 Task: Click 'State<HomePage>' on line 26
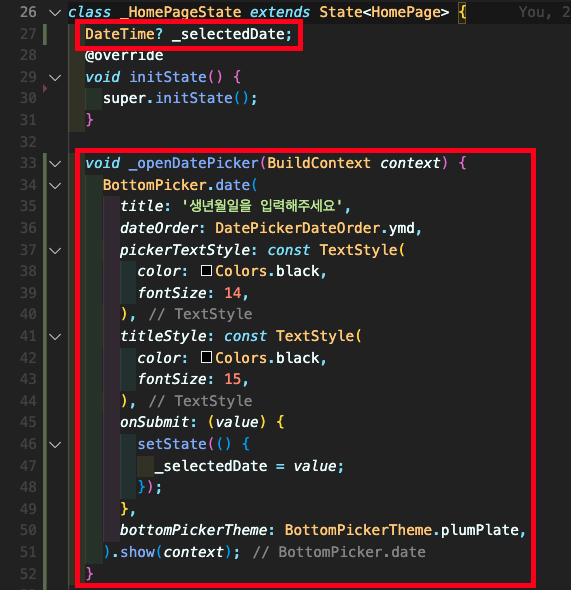click(x=384, y=12)
